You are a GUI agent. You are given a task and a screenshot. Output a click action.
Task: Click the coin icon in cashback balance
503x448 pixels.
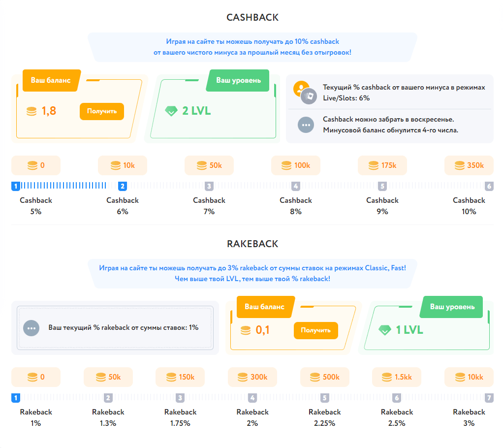tap(31, 111)
